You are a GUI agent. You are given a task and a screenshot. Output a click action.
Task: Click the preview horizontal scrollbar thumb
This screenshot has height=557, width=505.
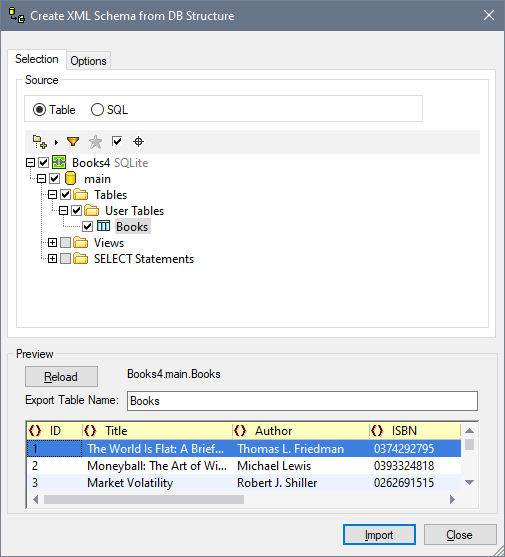pyautogui.click(x=144, y=499)
